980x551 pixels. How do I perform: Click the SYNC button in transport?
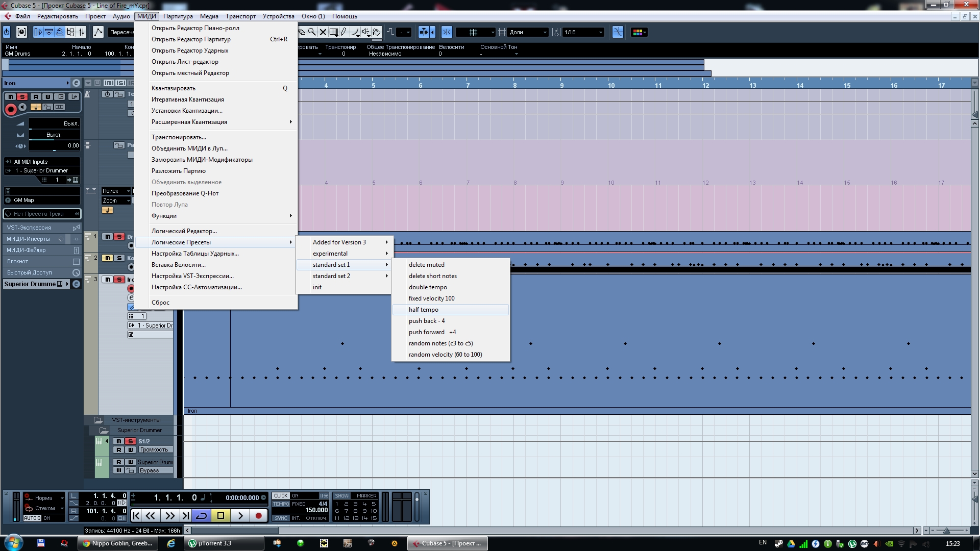pos(281,518)
